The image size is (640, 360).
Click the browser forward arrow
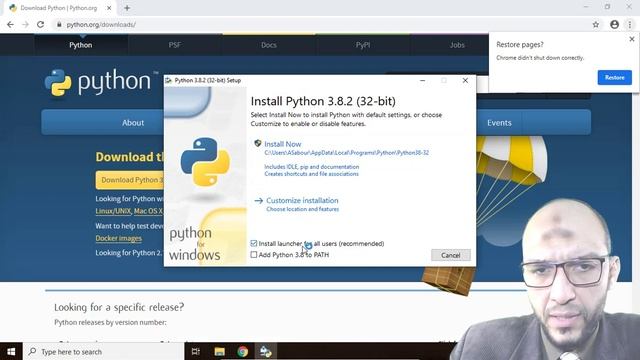tap(25, 24)
